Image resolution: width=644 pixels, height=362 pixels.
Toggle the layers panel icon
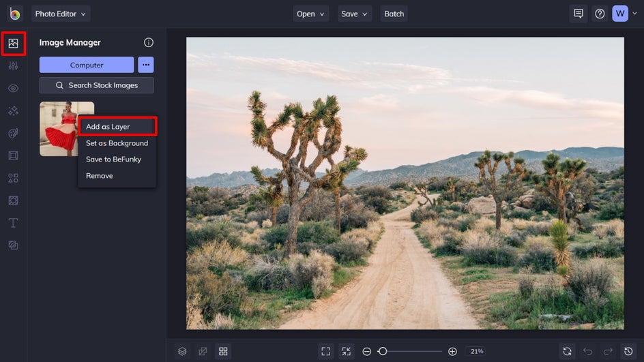(x=182, y=351)
